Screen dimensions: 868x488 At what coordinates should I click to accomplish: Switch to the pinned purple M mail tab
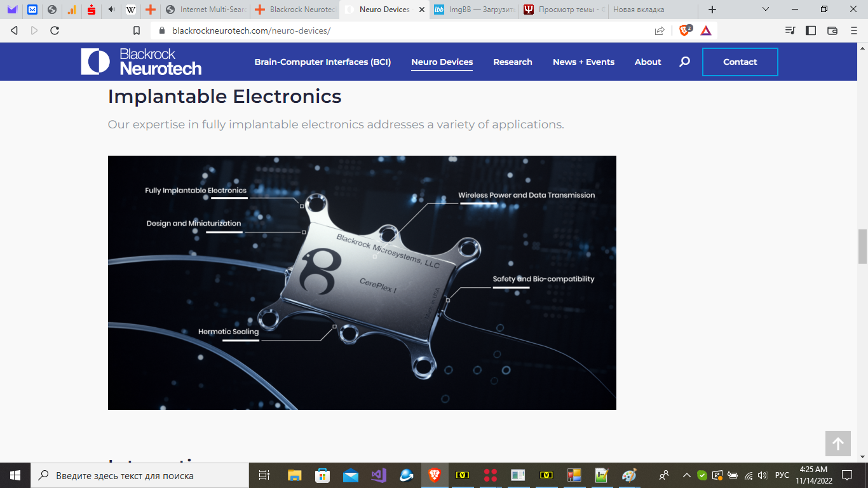point(12,10)
